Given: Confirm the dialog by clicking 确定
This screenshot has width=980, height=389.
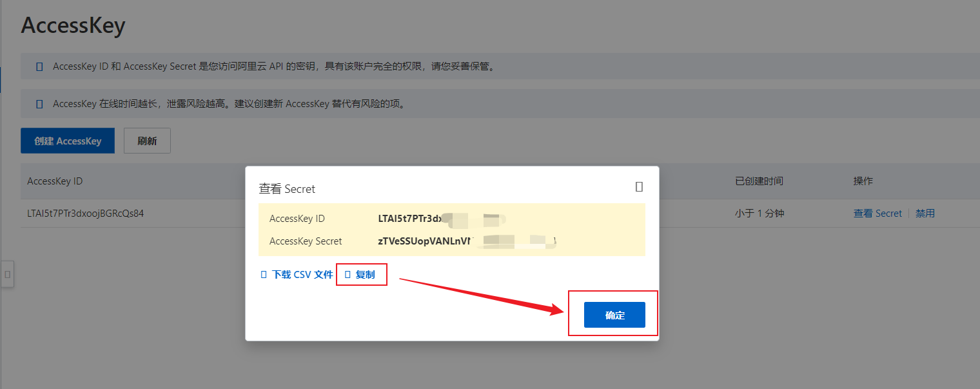Looking at the screenshot, I should tap(614, 314).
